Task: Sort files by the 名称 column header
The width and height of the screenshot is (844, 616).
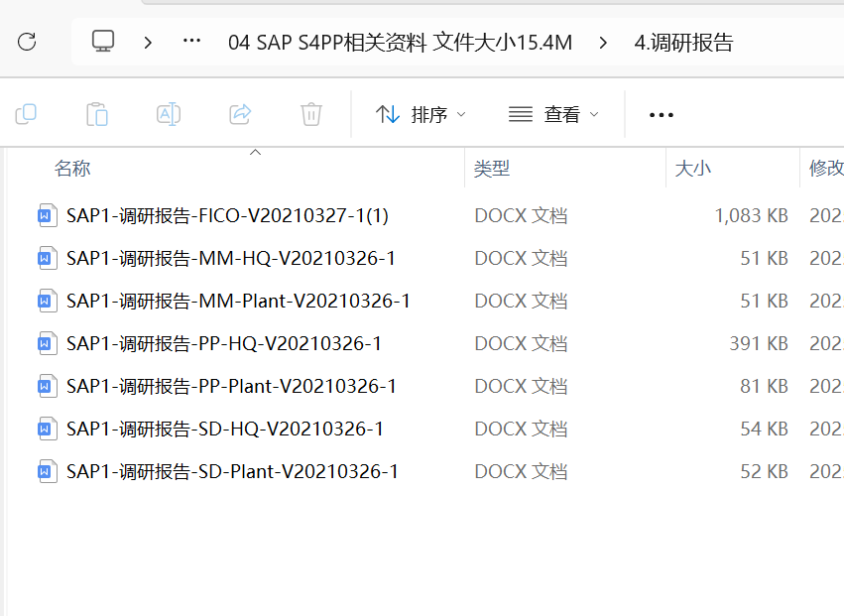Action: point(72,169)
